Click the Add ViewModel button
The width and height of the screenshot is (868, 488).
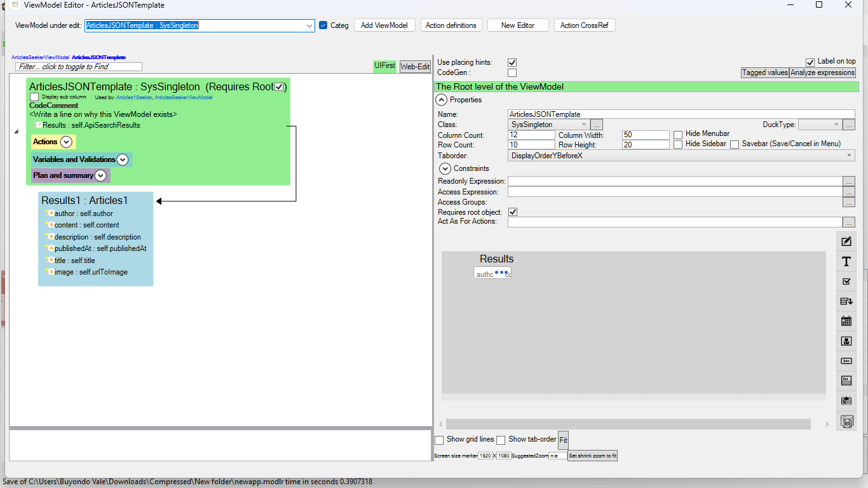point(384,25)
